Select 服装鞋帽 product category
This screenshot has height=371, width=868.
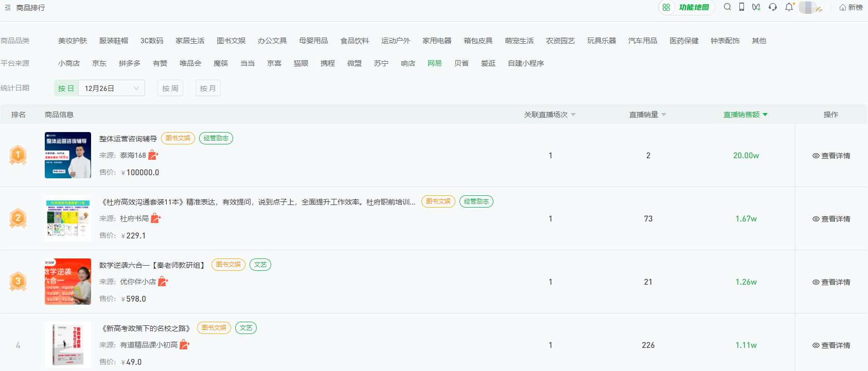pyautogui.click(x=114, y=41)
